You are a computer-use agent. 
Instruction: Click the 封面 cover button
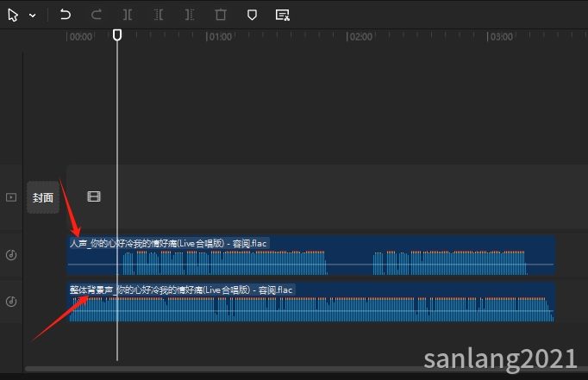43,197
